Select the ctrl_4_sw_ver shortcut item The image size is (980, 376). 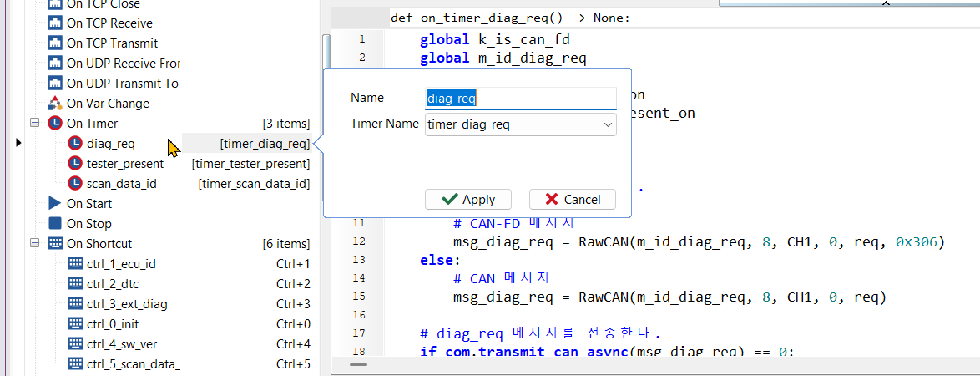120,344
